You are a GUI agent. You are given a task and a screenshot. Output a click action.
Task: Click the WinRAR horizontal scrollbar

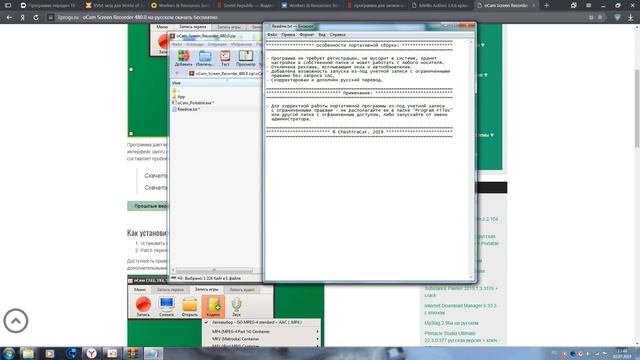point(214,270)
